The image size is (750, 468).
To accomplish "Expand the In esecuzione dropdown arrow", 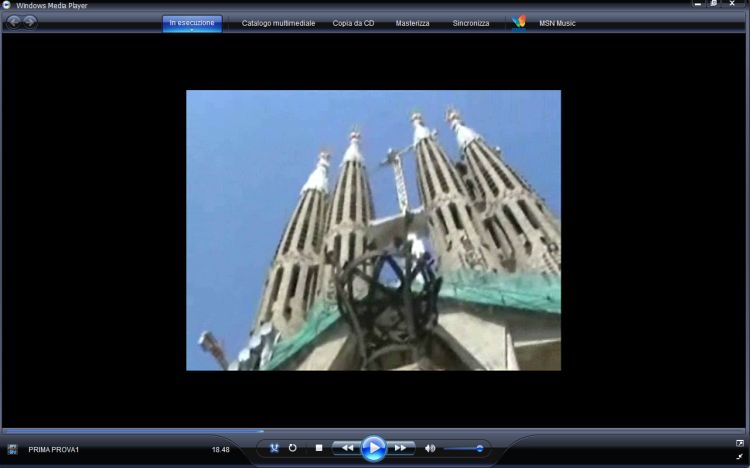I will click(192, 30).
